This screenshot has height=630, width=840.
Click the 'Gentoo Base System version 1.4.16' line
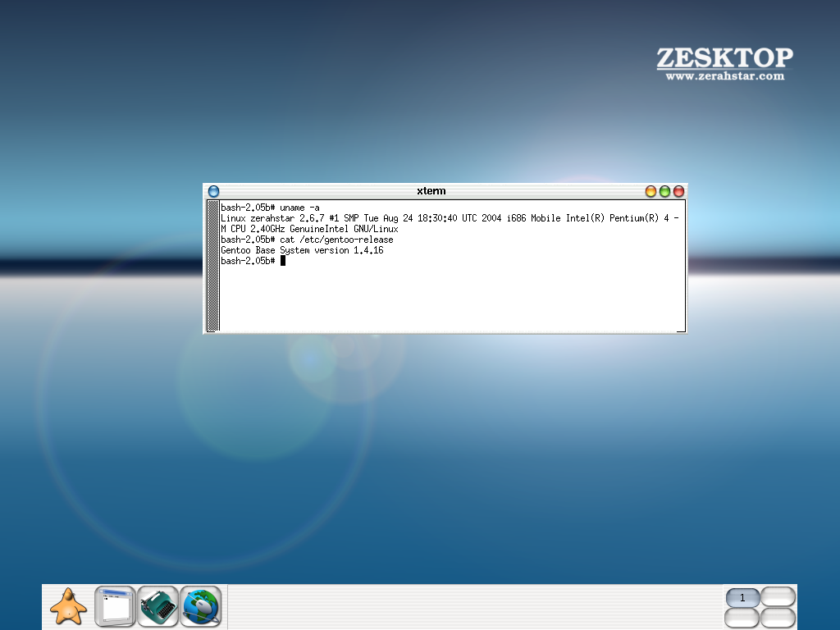coord(302,250)
